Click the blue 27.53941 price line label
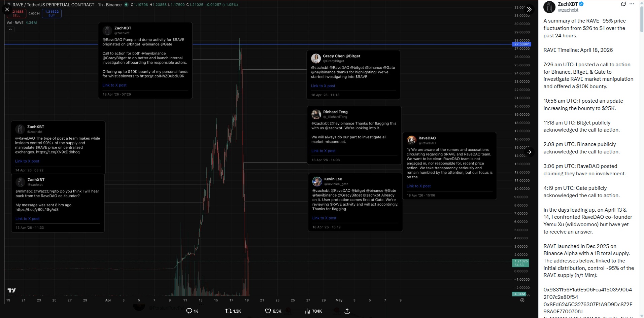This screenshot has height=318, width=644. [x=521, y=44]
